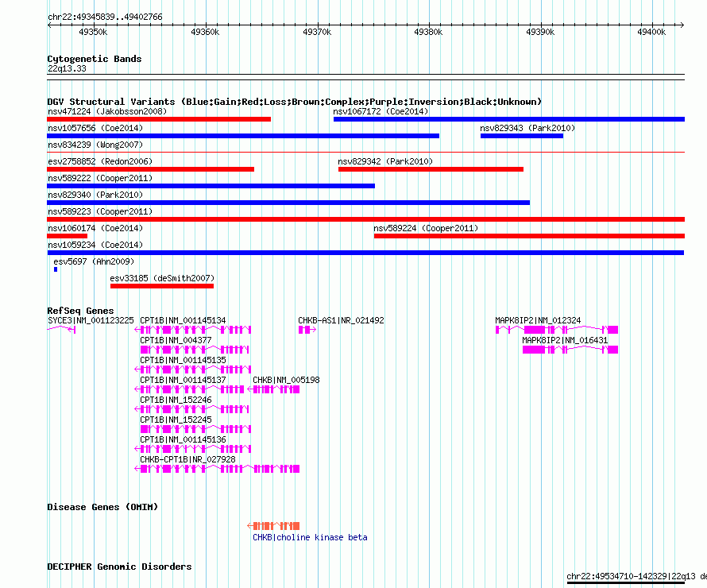Click the nsv1057656 (Coe2014) variant bar
This screenshot has height=588, width=707.
pos(243,136)
